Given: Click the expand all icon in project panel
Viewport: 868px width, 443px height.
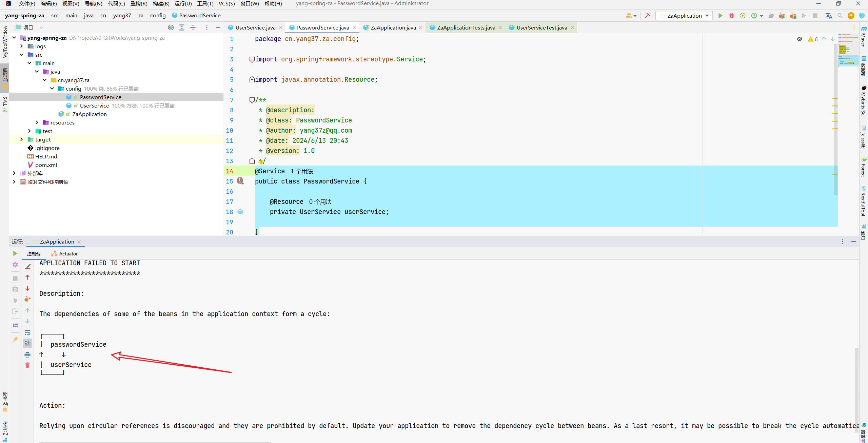Looking at the screenshot, I should click(x=182, y=27).
